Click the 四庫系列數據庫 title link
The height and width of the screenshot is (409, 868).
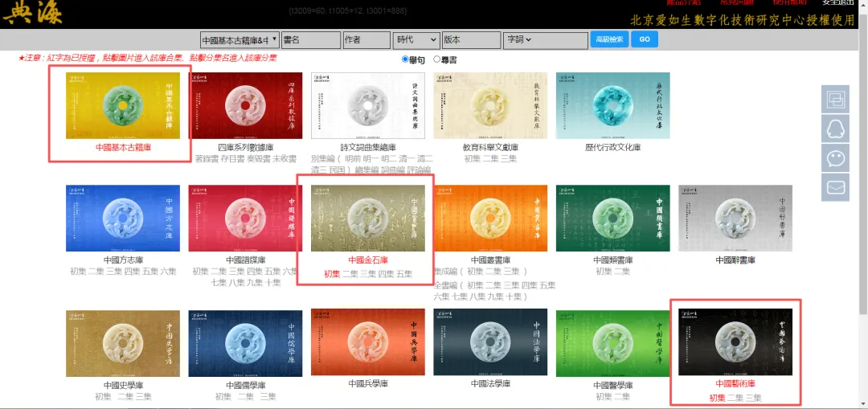coord(246,148)
